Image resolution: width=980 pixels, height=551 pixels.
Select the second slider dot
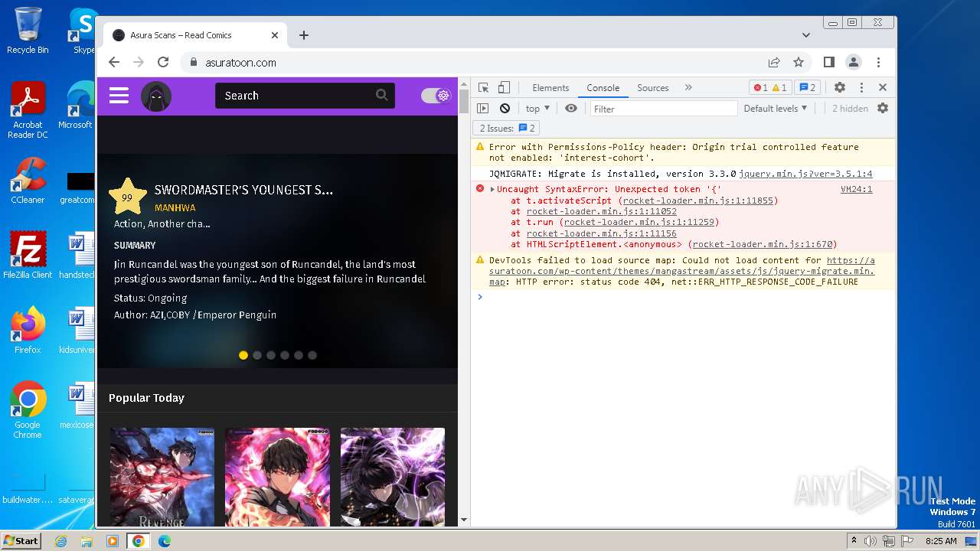point(257,355)
